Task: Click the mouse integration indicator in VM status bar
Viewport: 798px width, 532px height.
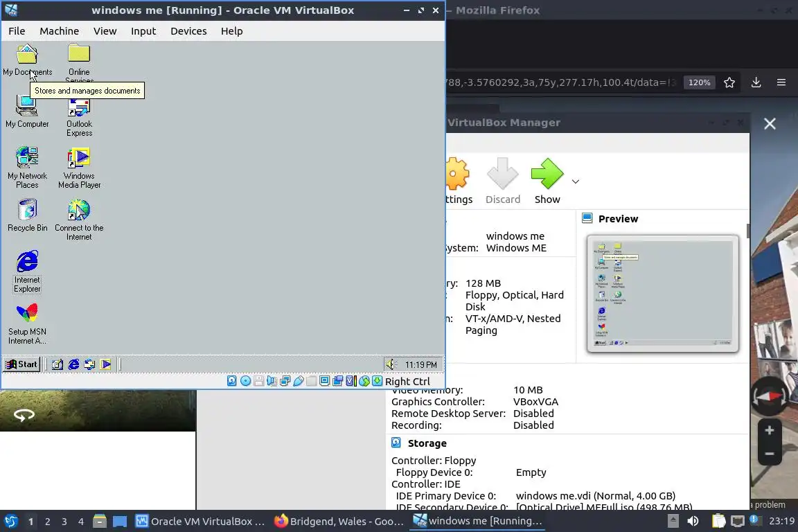Action: (x=364, y=381)
